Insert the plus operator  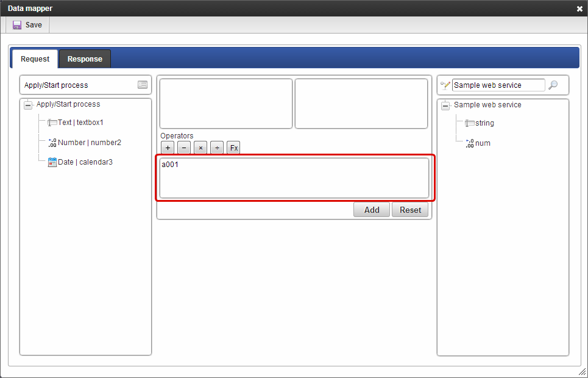pyautogui.click(x=168, y=148)
